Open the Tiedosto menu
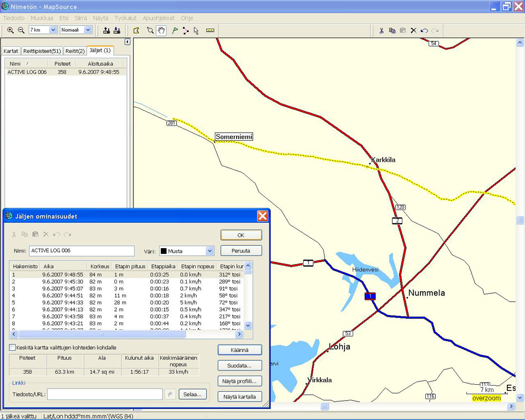This screenshot has width=525, height=420. coord(14,18)
